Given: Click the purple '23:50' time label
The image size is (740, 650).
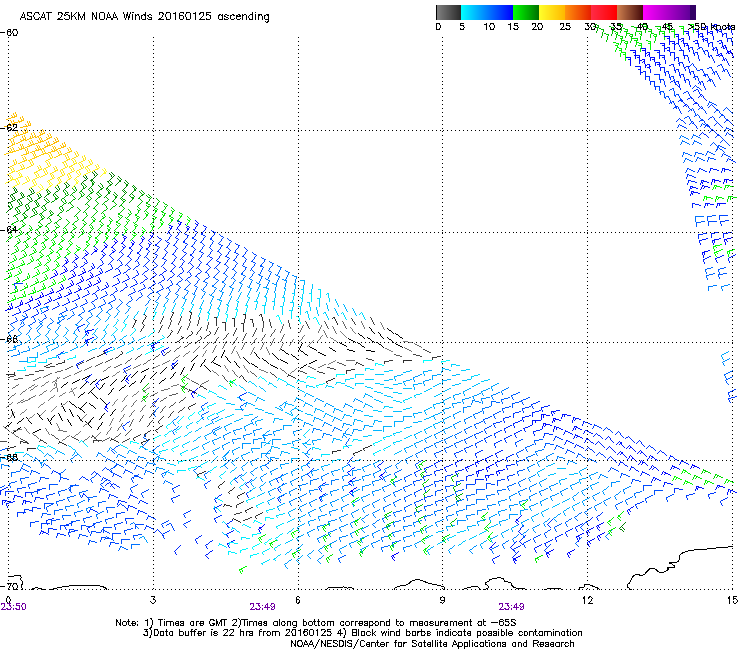Looking at the screenshot, I should tap(14, 607).
